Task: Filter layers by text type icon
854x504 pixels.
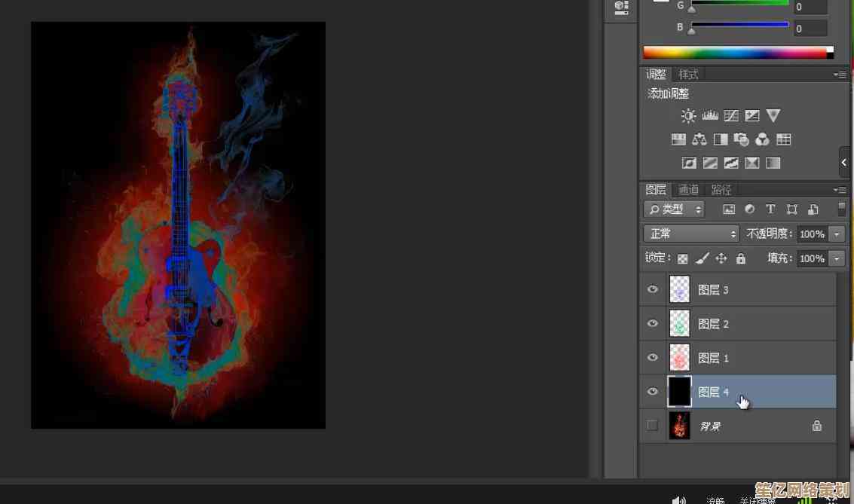Action: (770, 209)
